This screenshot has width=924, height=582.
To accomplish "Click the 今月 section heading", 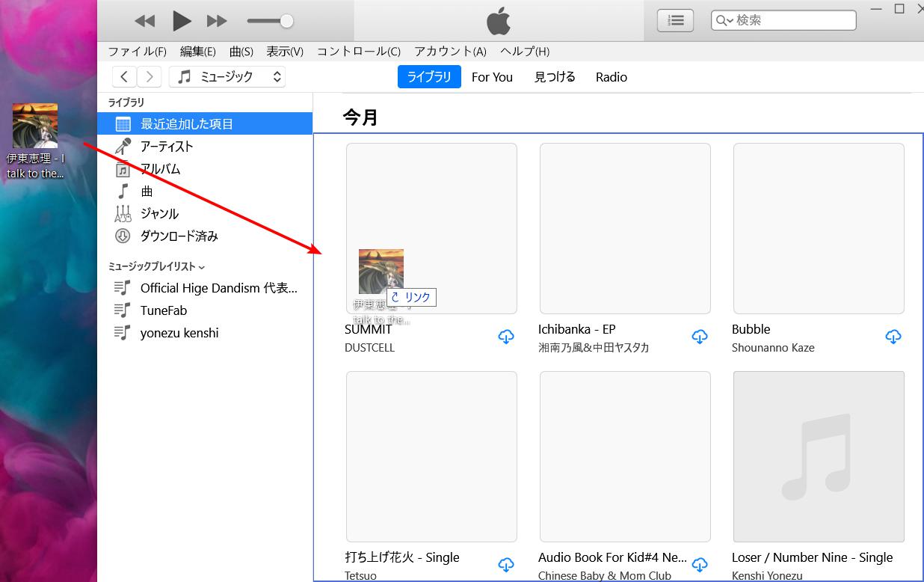I will pos(360,117).
